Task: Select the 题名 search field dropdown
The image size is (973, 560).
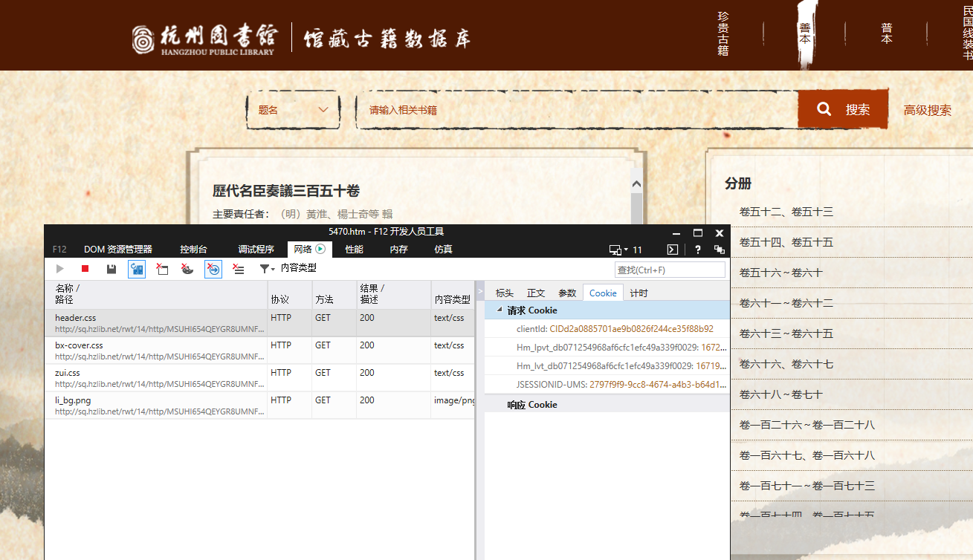Action: coord(293,110)
